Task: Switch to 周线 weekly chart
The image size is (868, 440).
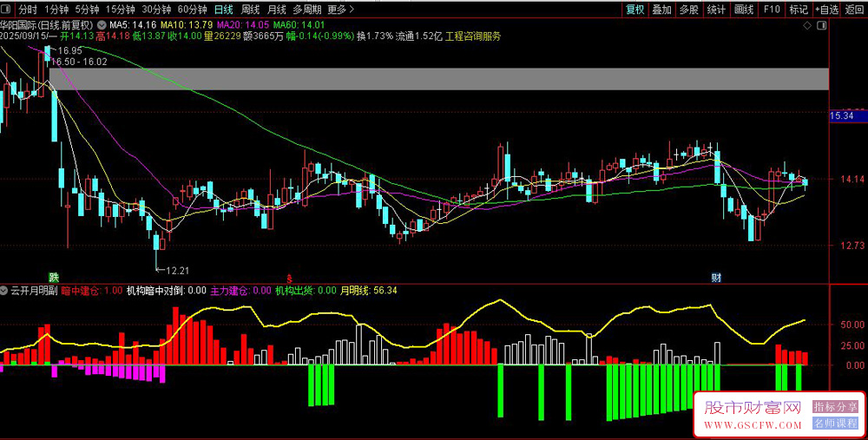Action: (x=250, y=10)
